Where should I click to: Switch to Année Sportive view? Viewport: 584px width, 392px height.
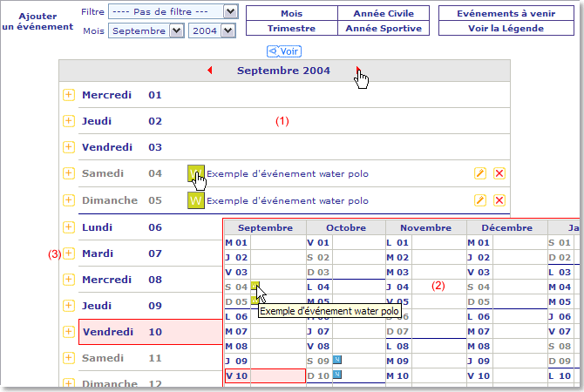tap(384, 28)
